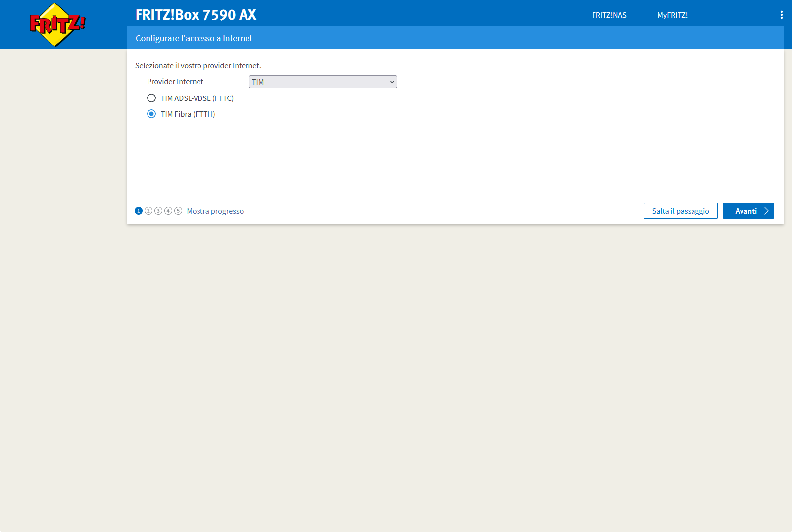Open the three-dot options menu
This screenshot has height=532, width=792.
[781, 15]
